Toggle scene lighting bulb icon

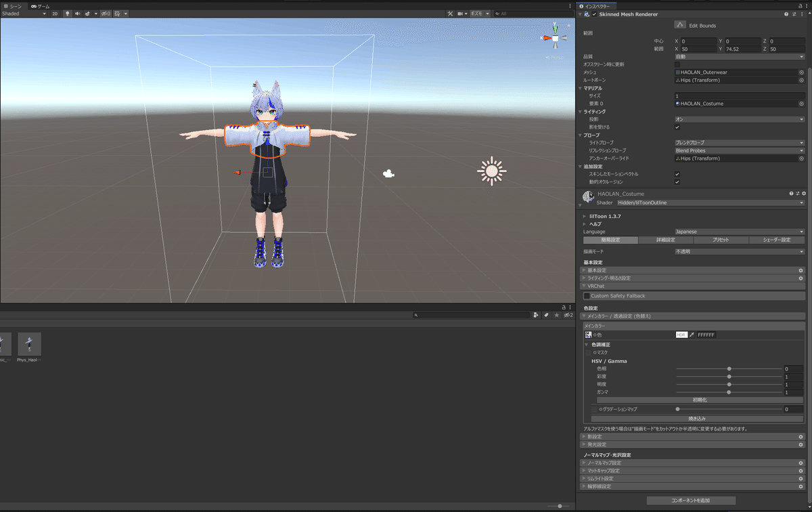tap(67, 14)
